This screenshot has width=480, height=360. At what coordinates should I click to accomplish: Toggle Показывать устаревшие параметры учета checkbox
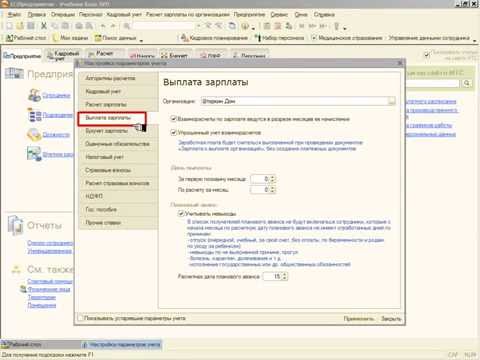click(81, 318)
